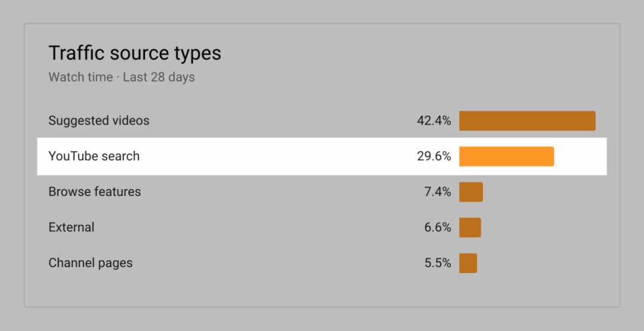Open the Browse features traffic source
Screen dimensions: 644x331
tap(94, 192)
